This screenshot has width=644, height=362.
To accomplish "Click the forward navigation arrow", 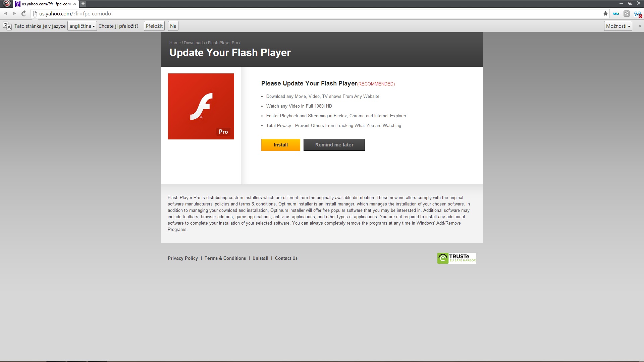I will click(14, 13).
